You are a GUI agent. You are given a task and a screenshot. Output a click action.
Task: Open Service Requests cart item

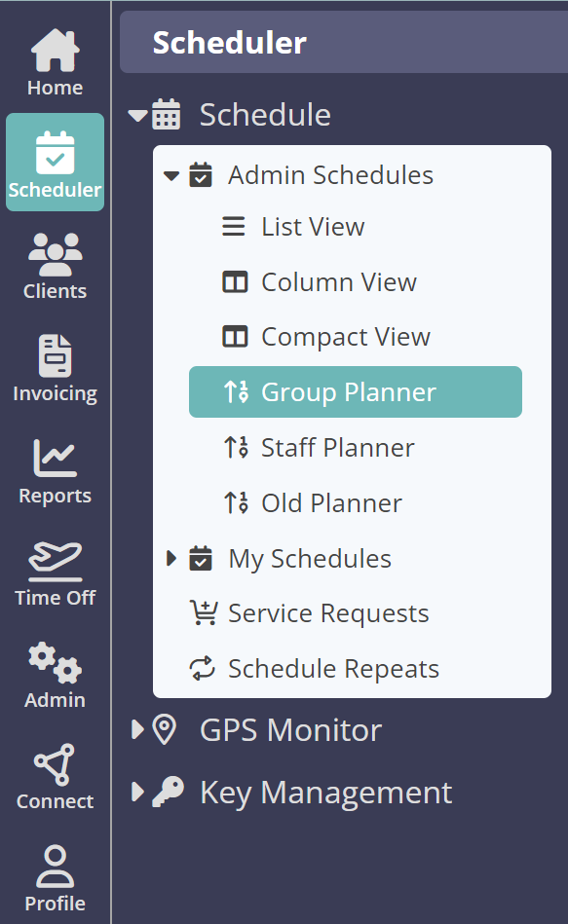[x=309, y=613]
